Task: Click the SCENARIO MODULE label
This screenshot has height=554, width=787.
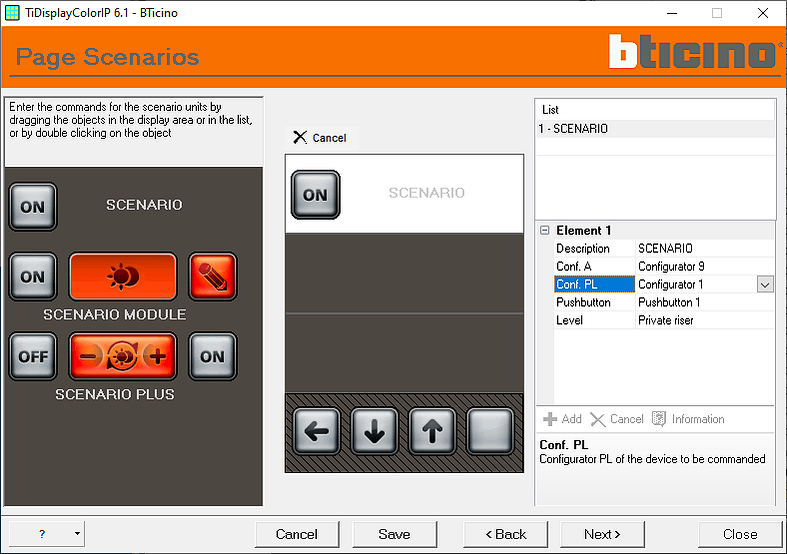Action: (114, 315)
